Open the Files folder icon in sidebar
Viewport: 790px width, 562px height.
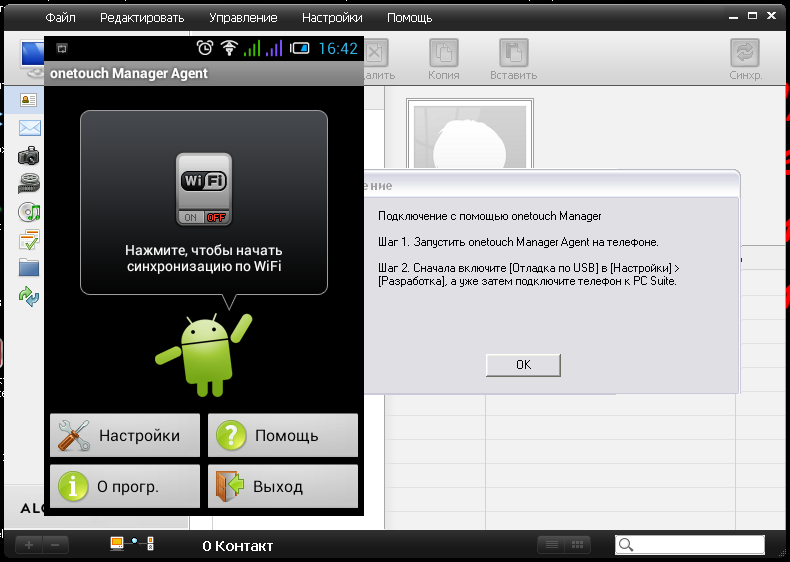click(x=29, y=268)
